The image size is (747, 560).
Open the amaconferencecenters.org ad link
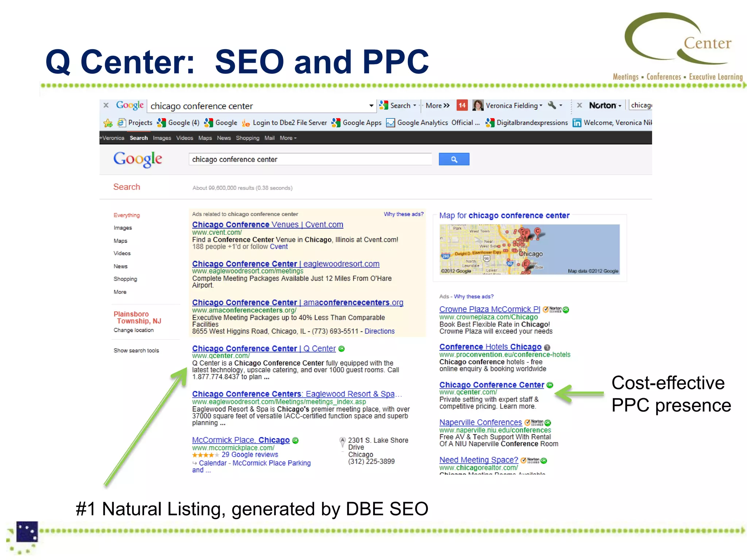click(298, 302)
